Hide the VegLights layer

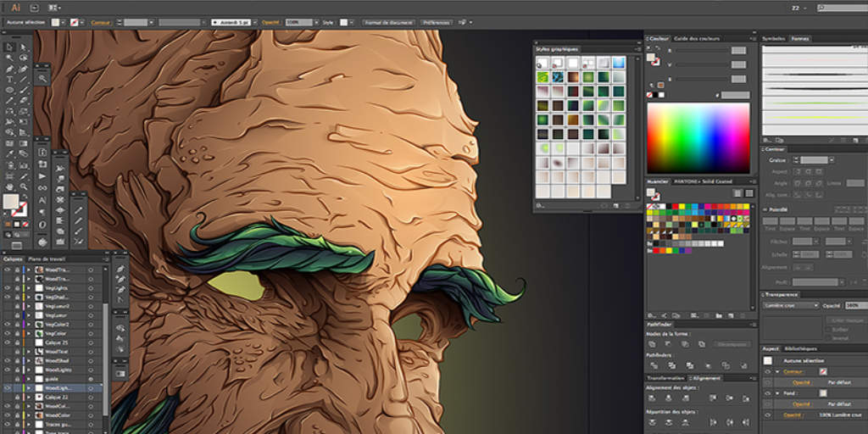click(7, 287)
